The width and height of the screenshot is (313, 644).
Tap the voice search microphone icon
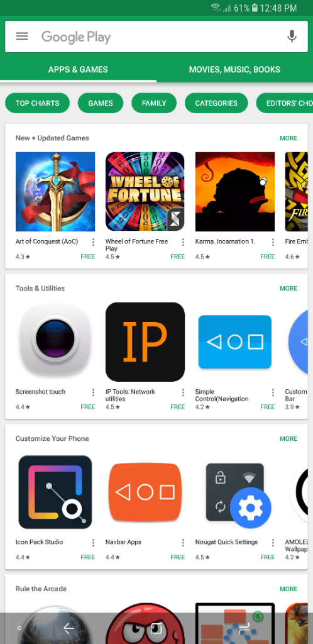(x=292, y=36)
